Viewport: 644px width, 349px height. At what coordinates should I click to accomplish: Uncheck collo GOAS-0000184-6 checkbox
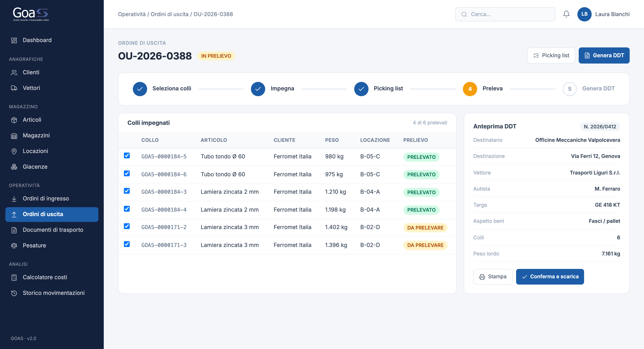click(127, 173)
